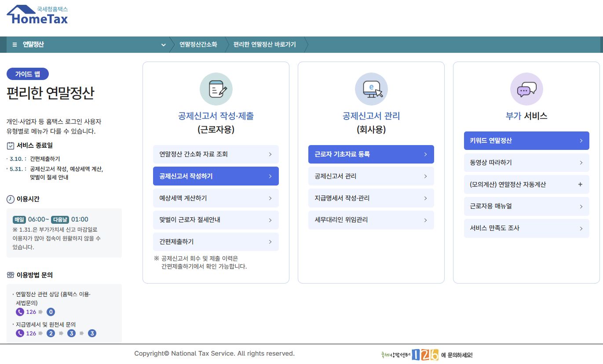
Task: Open 공제신고서 작성하기
Action: tap(216, 176)
